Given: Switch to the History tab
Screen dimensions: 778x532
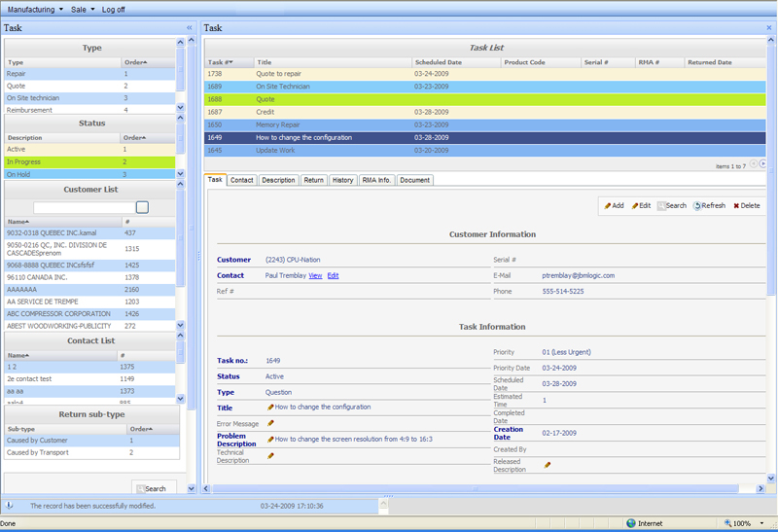Looking at the screenshot, I should [342, 180].
